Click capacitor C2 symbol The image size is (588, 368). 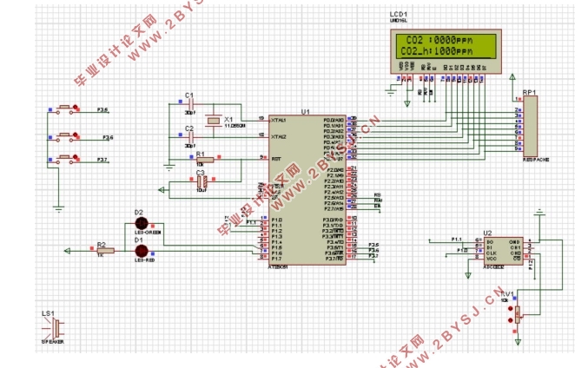pos(190,137)
